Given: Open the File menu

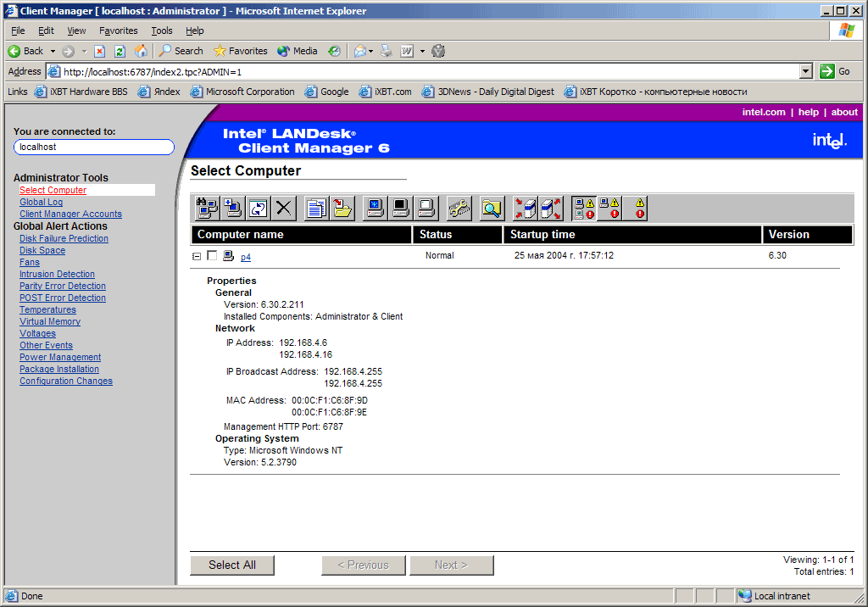Looking at the screenshot, I should [x=18, y=31].
